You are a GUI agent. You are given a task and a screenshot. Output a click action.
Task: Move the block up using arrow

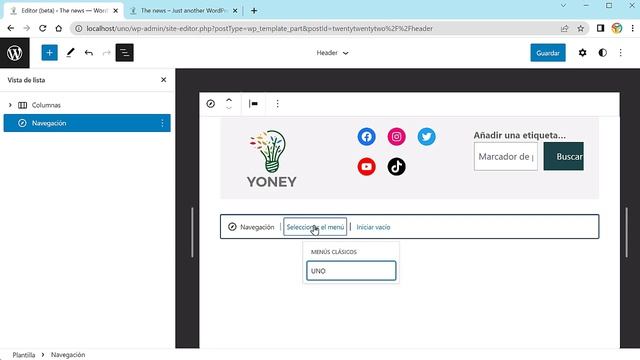tap(229, 100)
